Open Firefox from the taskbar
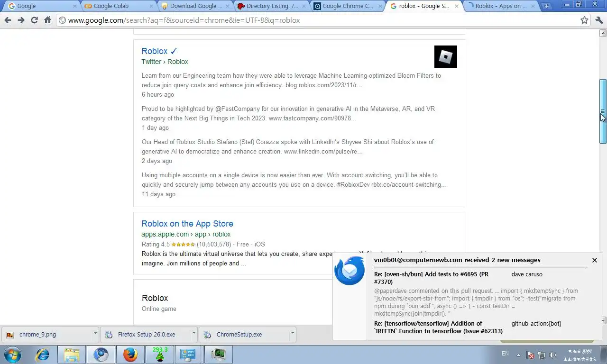Viewport: 607px width, 364px height. point(130,355)
